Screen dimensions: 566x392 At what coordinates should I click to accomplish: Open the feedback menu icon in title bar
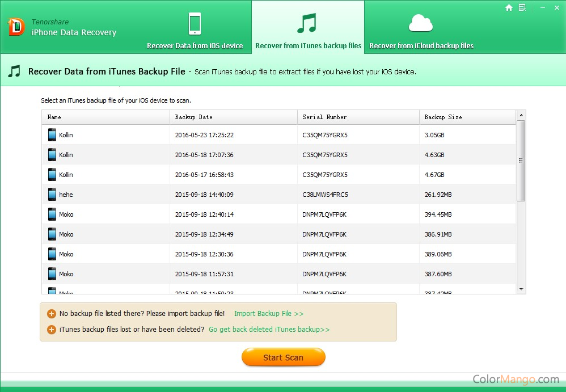click(x=522, y=7)
